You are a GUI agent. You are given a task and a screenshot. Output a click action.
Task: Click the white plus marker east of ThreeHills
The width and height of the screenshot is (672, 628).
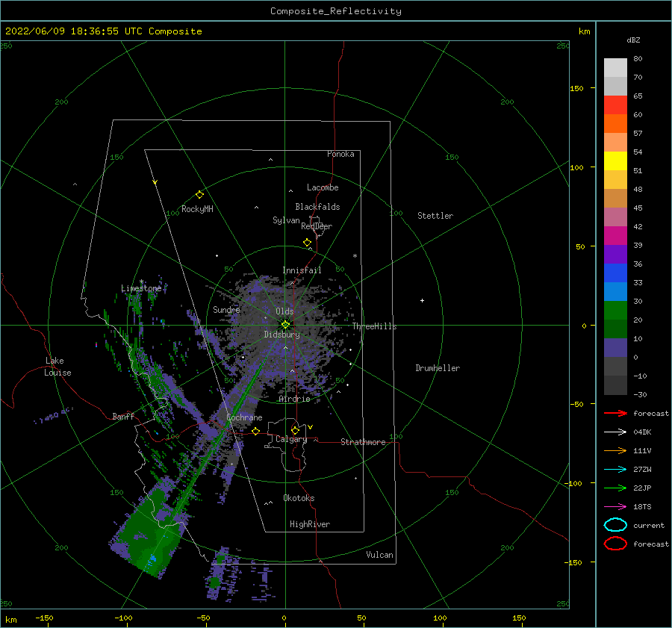click(x=422, y=300)
